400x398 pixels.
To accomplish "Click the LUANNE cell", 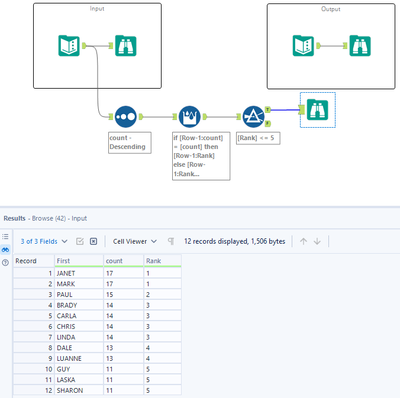I will pos(79,359).
